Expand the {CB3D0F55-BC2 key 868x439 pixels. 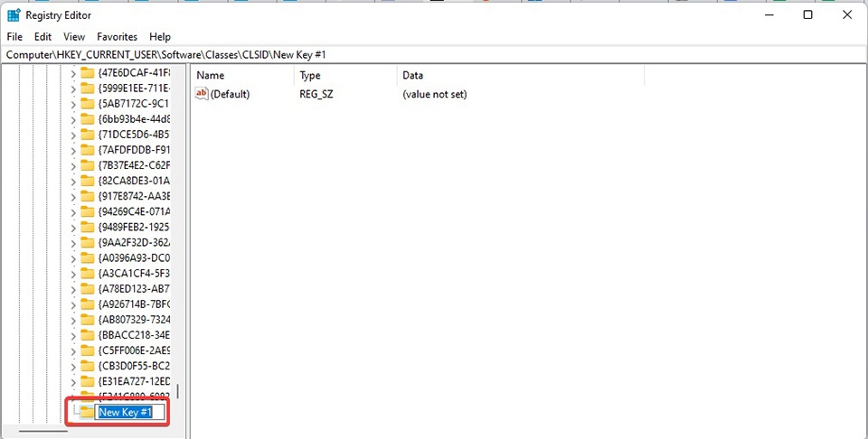click(73, 366)
